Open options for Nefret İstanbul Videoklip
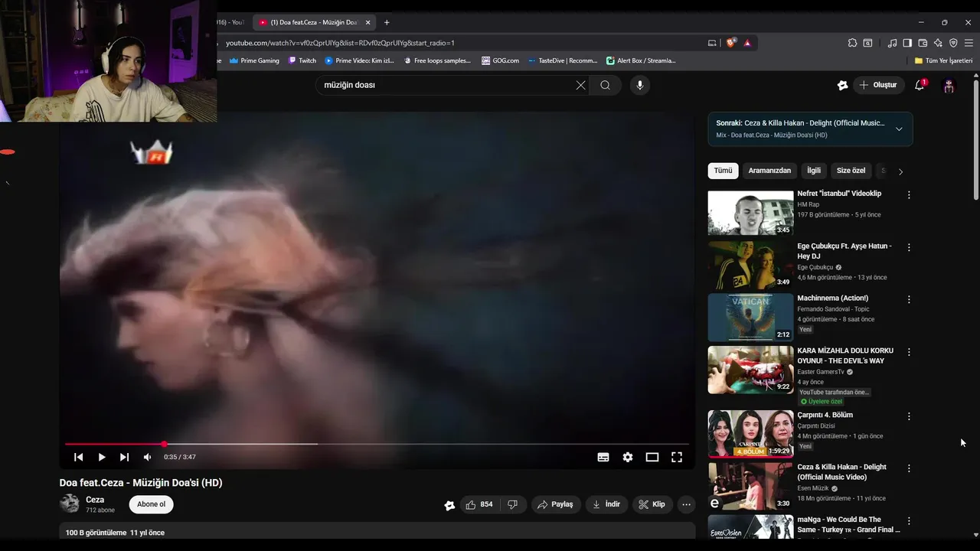 click(909, 195)
